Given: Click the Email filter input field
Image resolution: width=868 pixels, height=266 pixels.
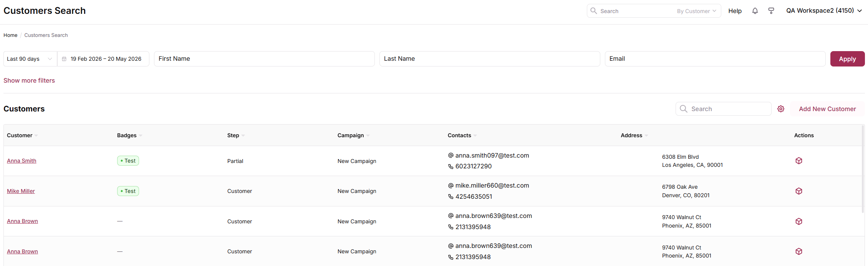Looking at the screenshot, I should pyautogui.click(x=715, y=59).
